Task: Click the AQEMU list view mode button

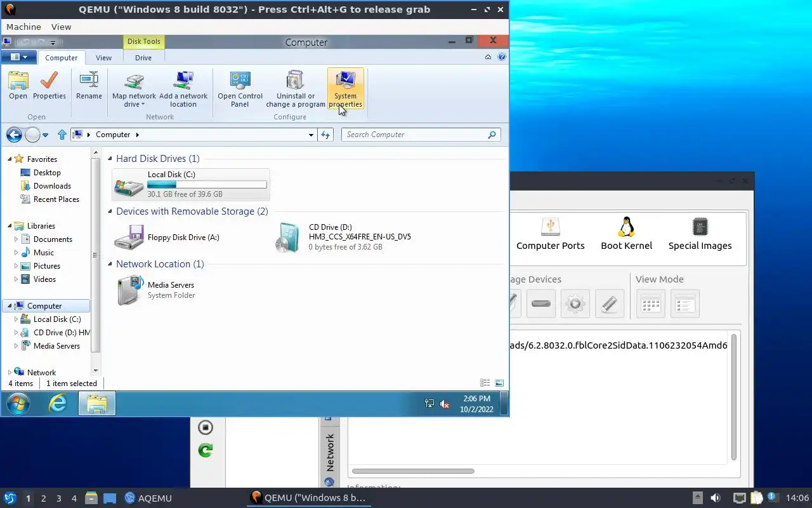Action: point(684,304)
